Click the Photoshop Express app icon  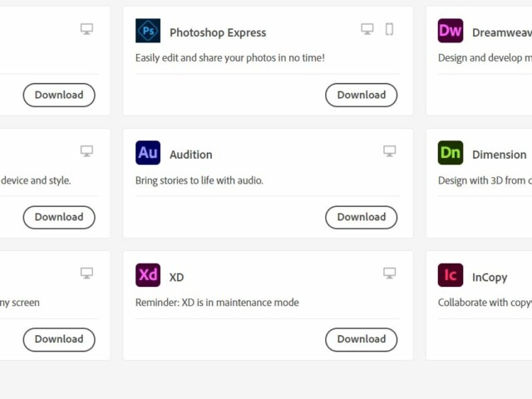pyautogui.click(x=148, y=32)
